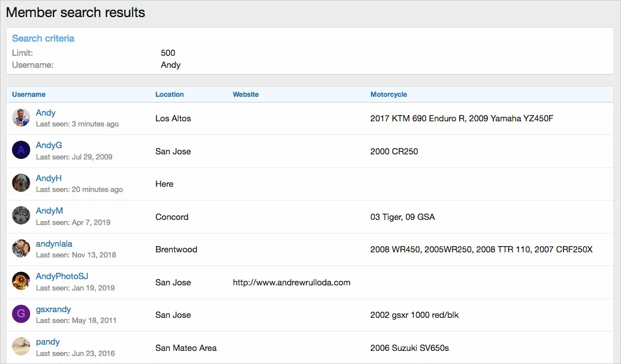The height and width of the screenshot is (364, 621).
Task: Open the Search criteria heading link
Action: point(43,39)
